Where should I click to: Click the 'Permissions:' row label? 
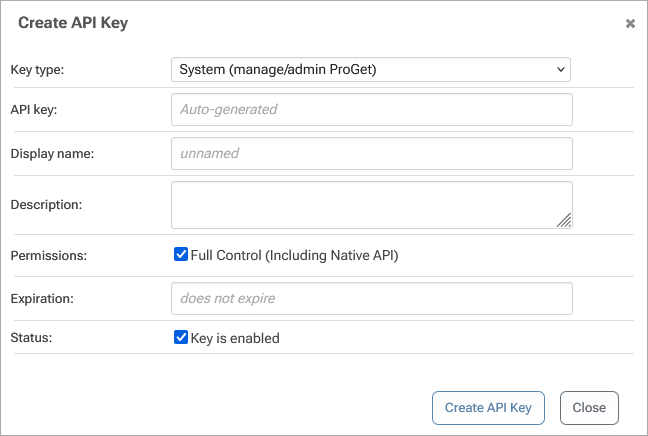(49, 256)
